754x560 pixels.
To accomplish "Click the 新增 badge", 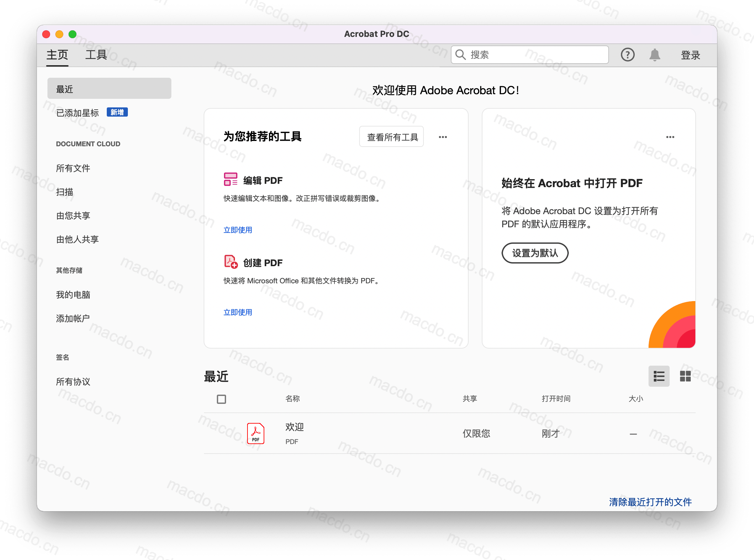I will (x=117, y=112).
